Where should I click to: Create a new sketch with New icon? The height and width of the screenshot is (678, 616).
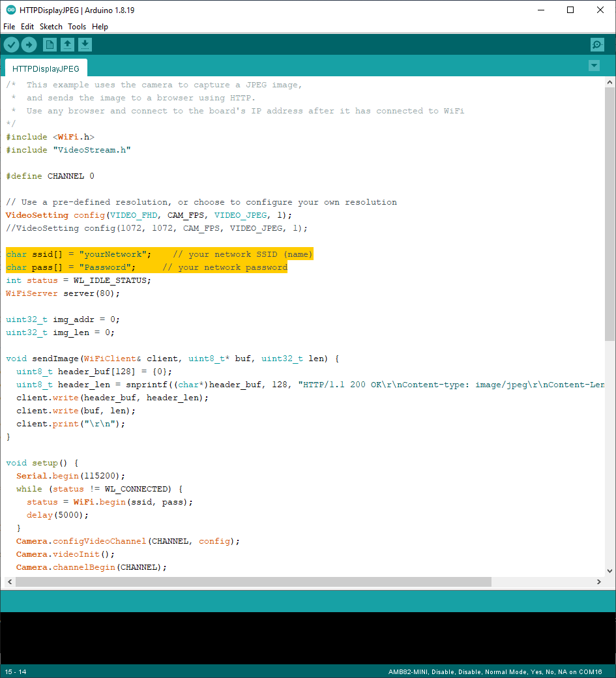click(50, 44)
